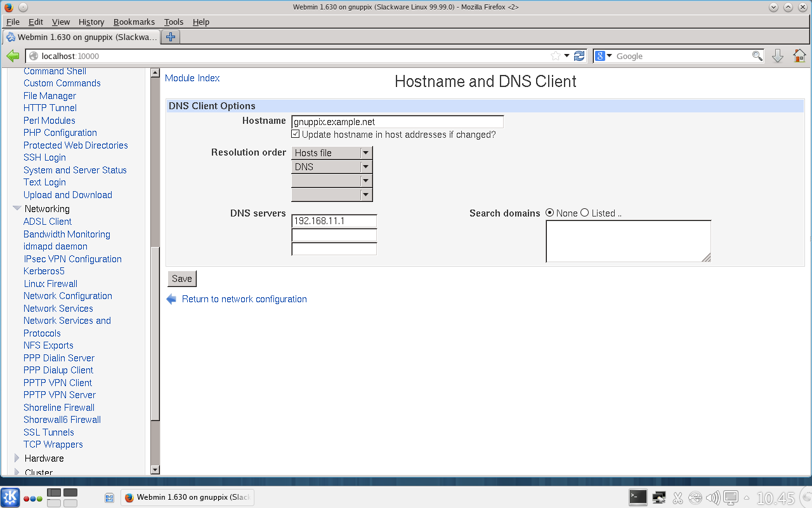This screenshot has height=508, width=812.
Task: Open the Tools menu
Action: (x=173, y=22)
